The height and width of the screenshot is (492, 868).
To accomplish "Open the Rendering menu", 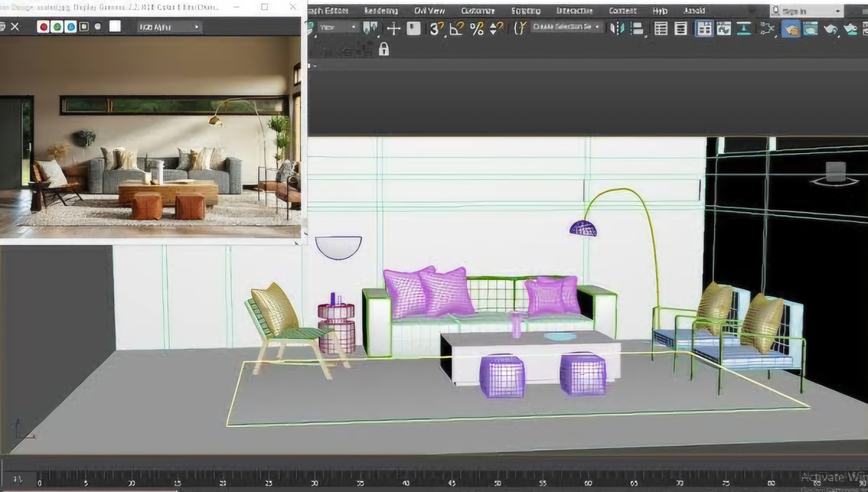I will coord(381,11).
